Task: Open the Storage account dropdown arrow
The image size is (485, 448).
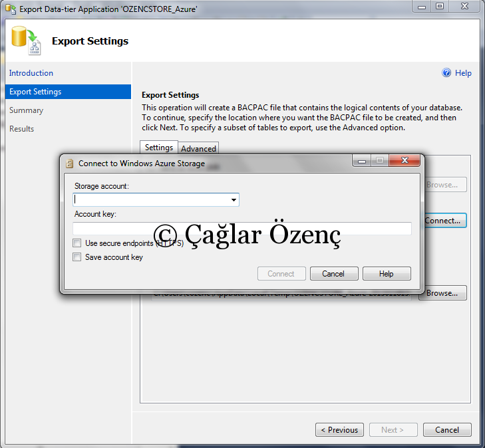Action: tap(234, 200)
